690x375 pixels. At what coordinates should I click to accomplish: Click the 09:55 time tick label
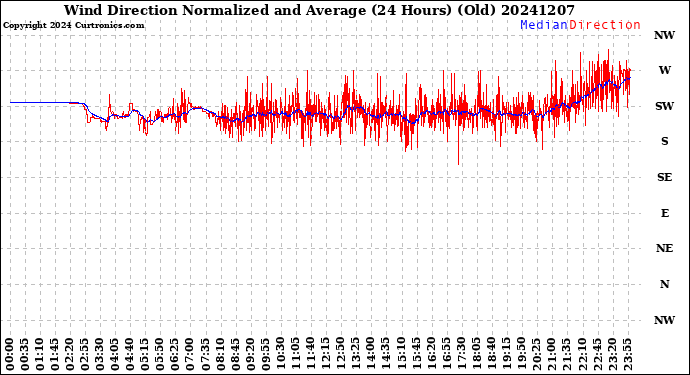pos(266,353)
